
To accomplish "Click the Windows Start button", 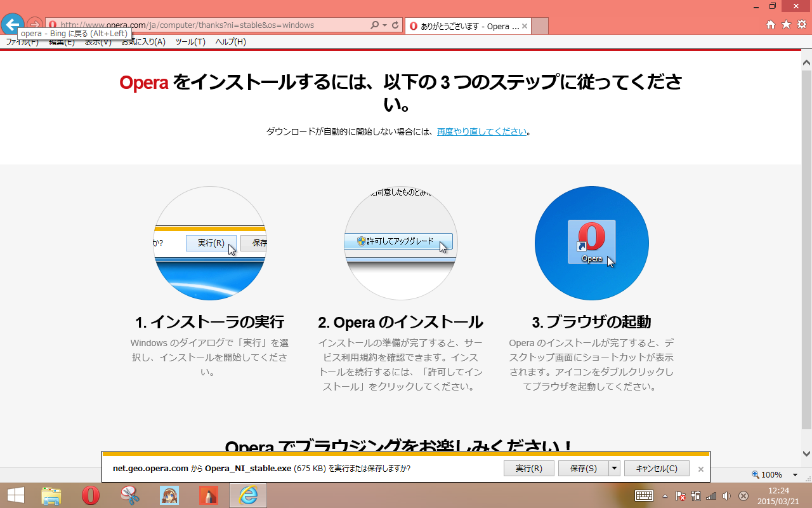I will [16, 495].
